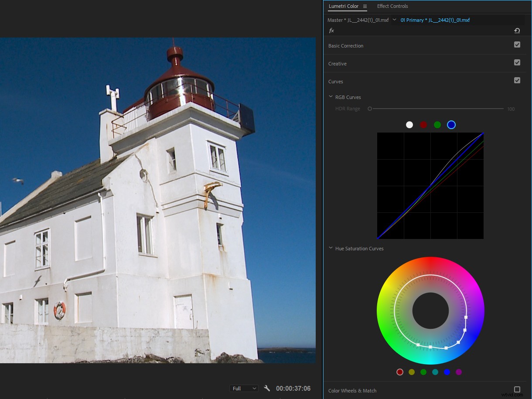Select the white luma channel for RGB curves
Image resolution: width=532 pixels, height=399 pixels.
[x=409, y=125]
